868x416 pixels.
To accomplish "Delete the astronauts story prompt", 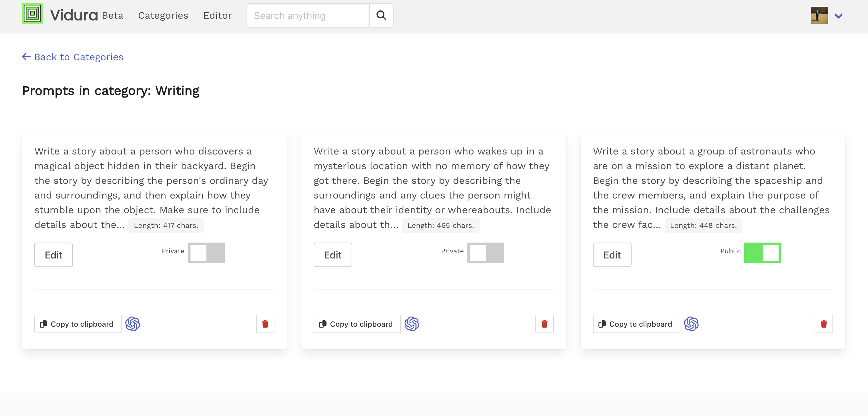I will 824,324.
